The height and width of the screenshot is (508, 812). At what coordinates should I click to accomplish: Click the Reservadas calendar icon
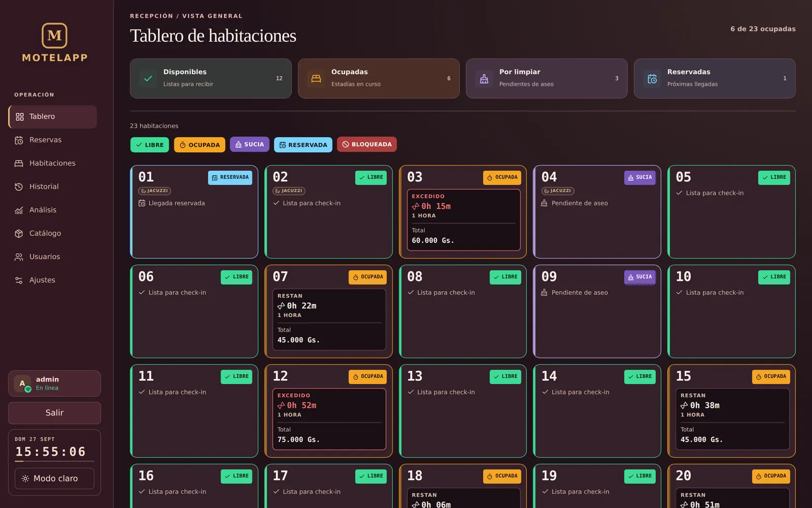(652, 79)
